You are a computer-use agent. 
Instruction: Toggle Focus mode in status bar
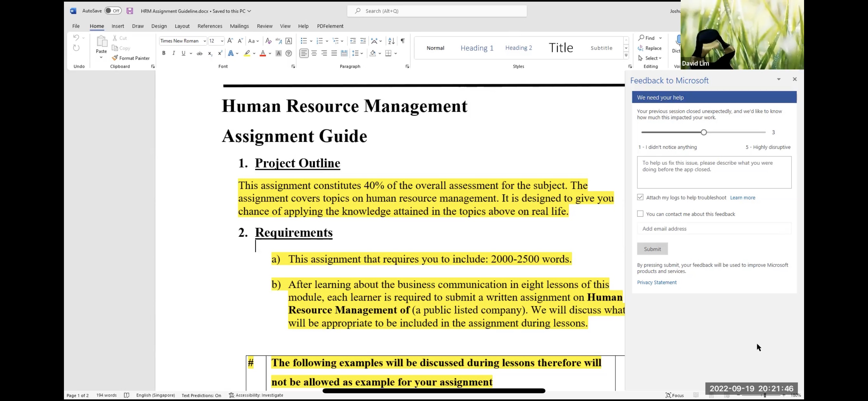675,395
